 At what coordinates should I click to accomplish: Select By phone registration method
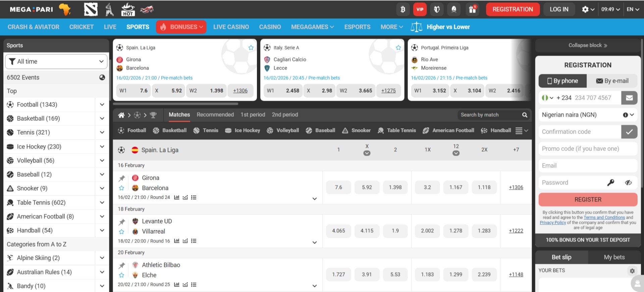[562, 81]
